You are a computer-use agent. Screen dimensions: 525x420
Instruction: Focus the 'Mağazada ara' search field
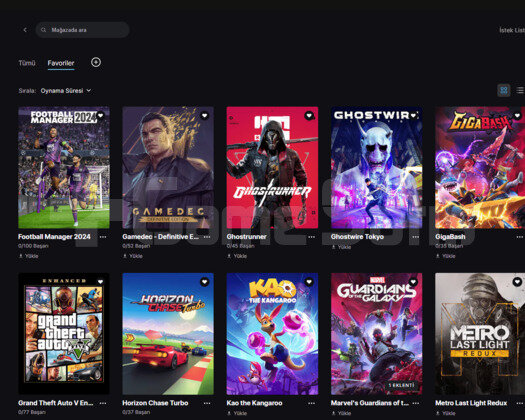(82, 30)
